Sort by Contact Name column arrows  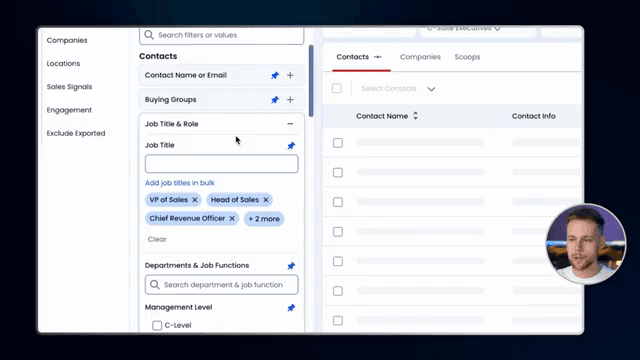click(416, 116)
